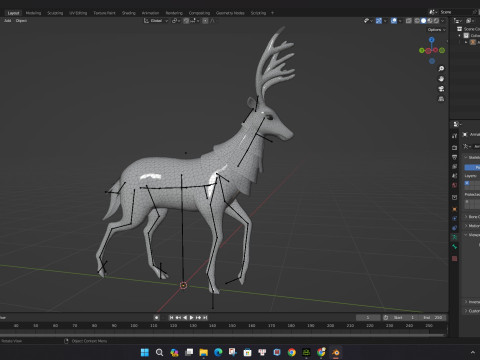Add a new workspace with plus button
480x360 pixels.
coord(272,13)
